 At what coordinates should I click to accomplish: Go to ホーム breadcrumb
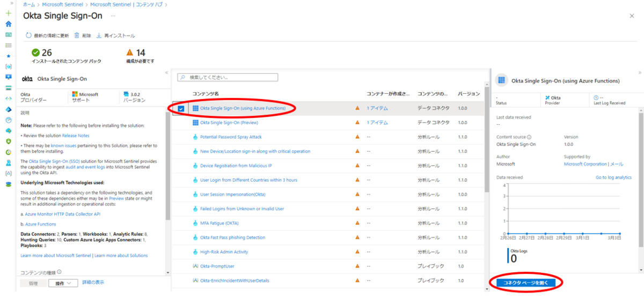coord(30,4)
